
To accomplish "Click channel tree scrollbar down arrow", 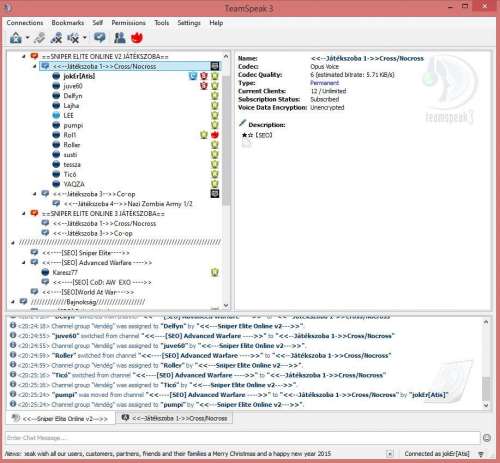I will click(226, 305).
